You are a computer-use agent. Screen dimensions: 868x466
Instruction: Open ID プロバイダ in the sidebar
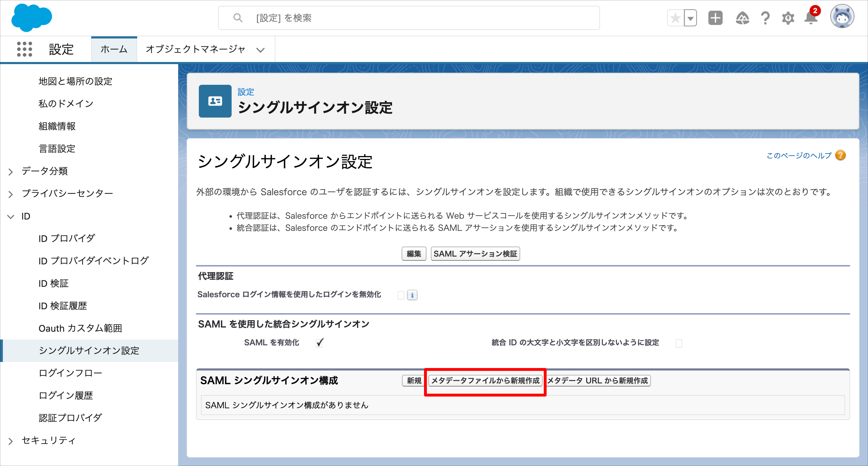coord(67,238)
